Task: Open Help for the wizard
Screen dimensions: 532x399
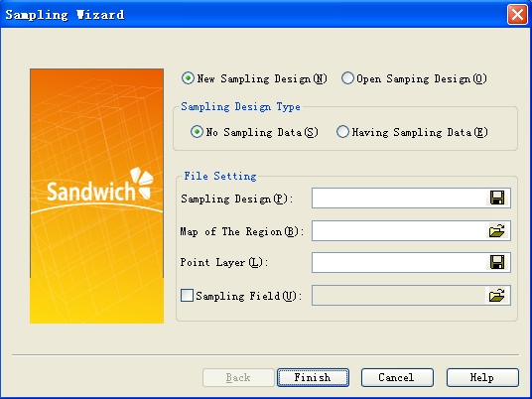Action: pos(482,377)
